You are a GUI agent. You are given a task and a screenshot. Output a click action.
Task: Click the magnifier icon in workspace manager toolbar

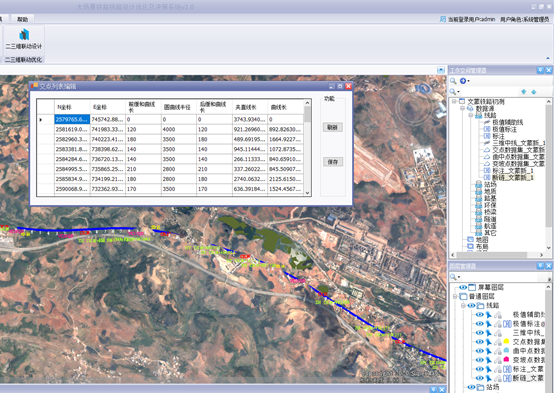point(453,81)
